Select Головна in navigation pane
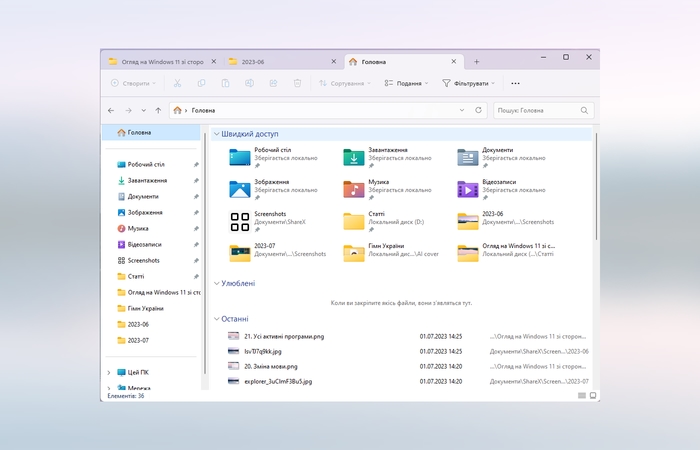Viewport: 700px width, 450px height. [151, 133]
